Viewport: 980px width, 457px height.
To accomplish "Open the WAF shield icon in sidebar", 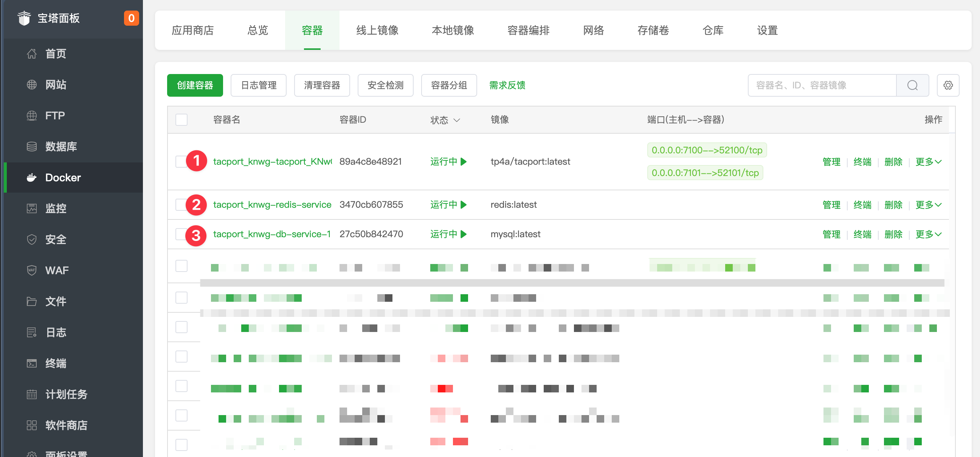I will [x=32, y=270].
